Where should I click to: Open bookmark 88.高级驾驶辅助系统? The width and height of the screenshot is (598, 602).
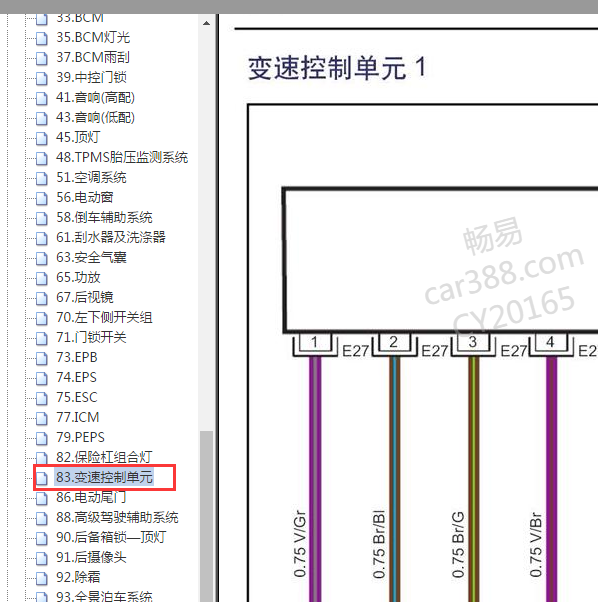[x=117, y=518]
